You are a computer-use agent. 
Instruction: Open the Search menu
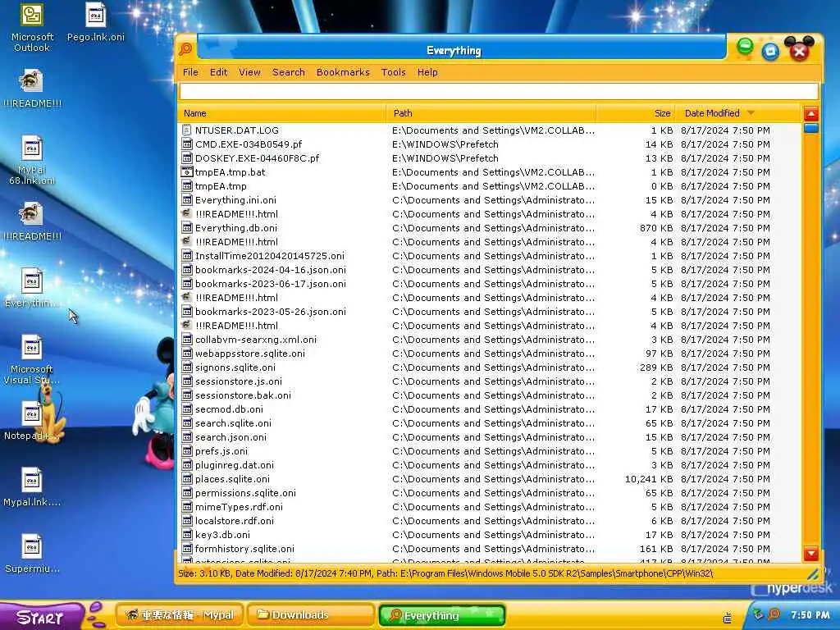(x=288, y=72)
